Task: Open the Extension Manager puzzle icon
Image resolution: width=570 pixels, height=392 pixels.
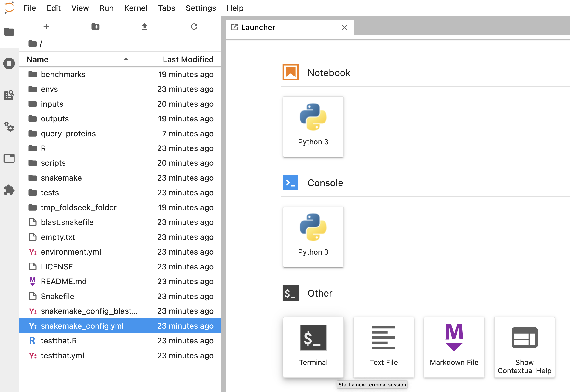Action: [9, 190]
